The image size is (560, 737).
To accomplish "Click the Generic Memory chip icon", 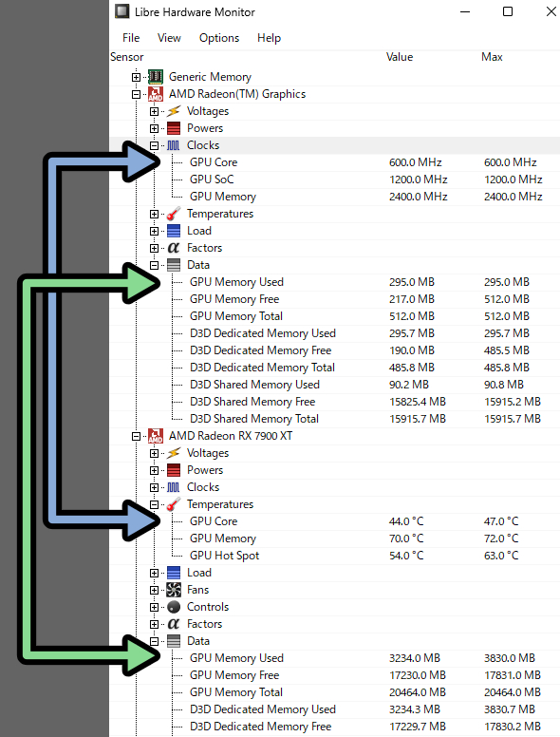I will (x=156, y=77).
